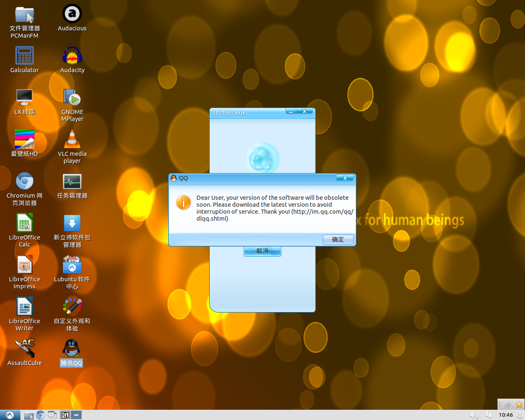
Task: Open 自定义外观和体验 appearance settings icon
Action: pos(72,307)
